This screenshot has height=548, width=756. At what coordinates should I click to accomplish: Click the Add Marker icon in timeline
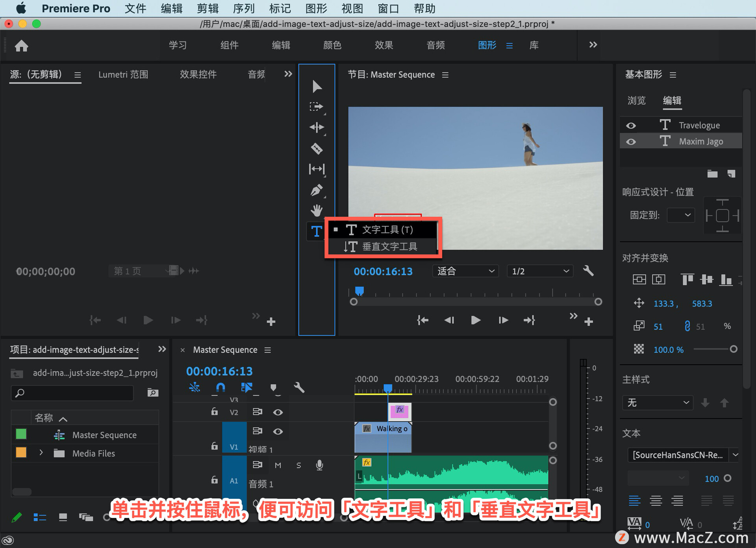click(273, 387)
